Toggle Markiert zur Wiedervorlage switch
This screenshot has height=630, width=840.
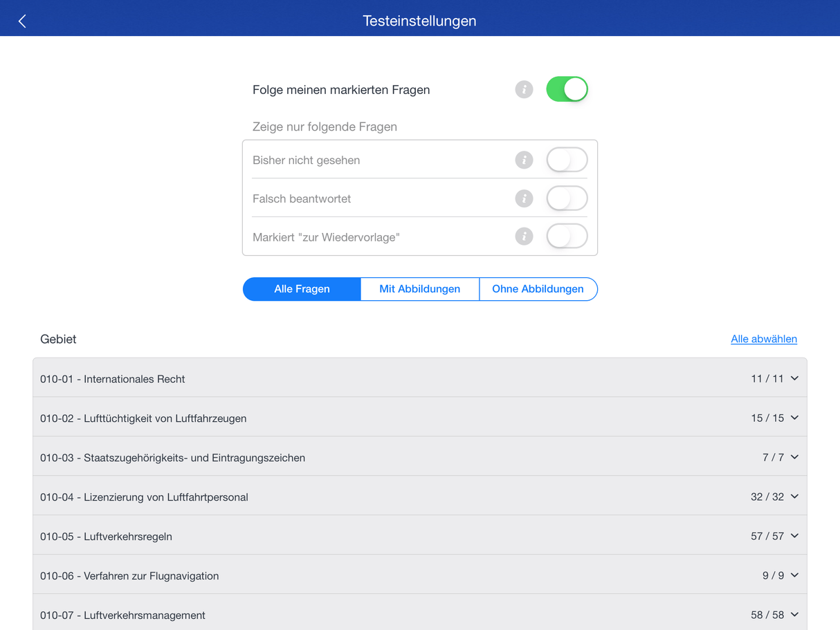(x=567, y=237)
